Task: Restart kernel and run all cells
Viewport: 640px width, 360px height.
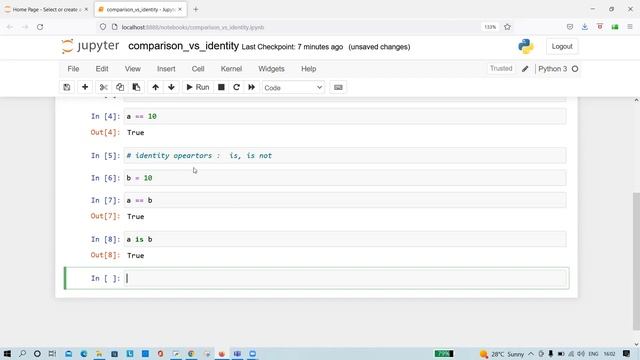Action: point(252,87)
